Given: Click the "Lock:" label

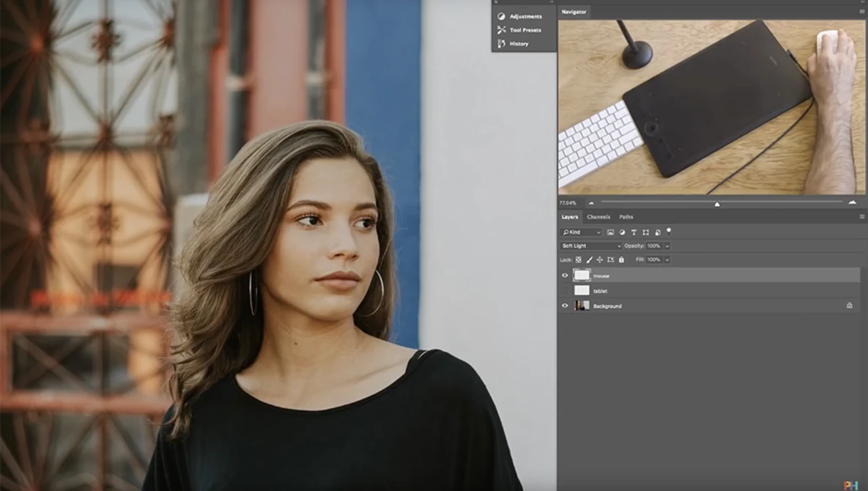Looking at the screenshot, I should [x=565, y=259].
